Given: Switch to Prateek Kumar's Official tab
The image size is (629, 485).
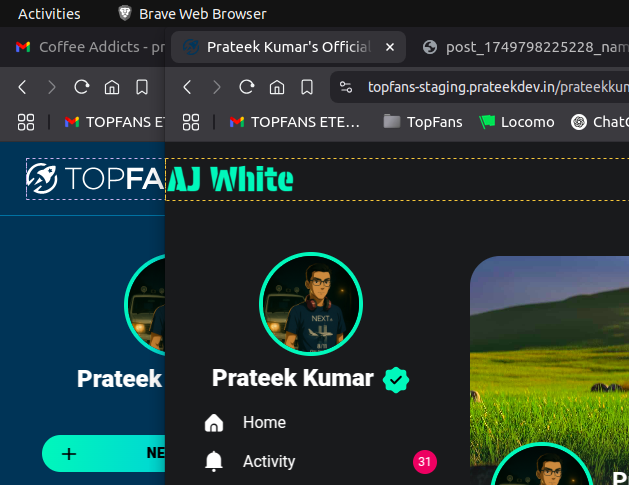Looking at the screenshot, I should (288, 47).
